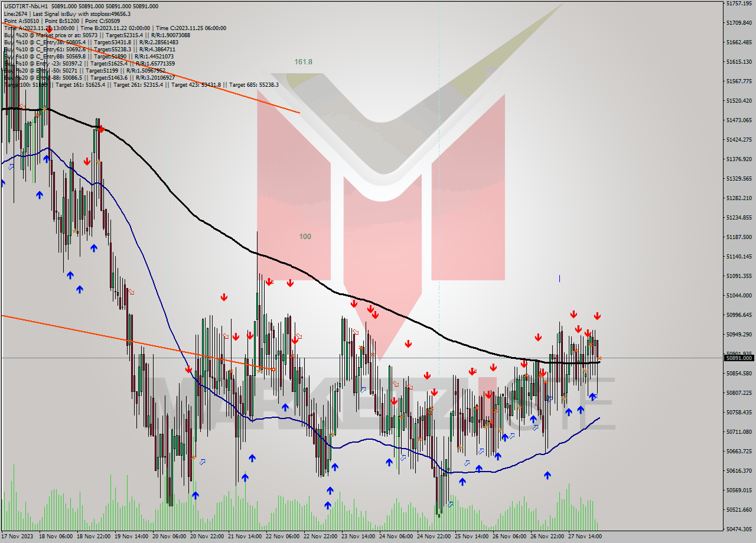Select the 50854.580 price axis label
The height and width of the screenshot is (543, 756).
739,373
